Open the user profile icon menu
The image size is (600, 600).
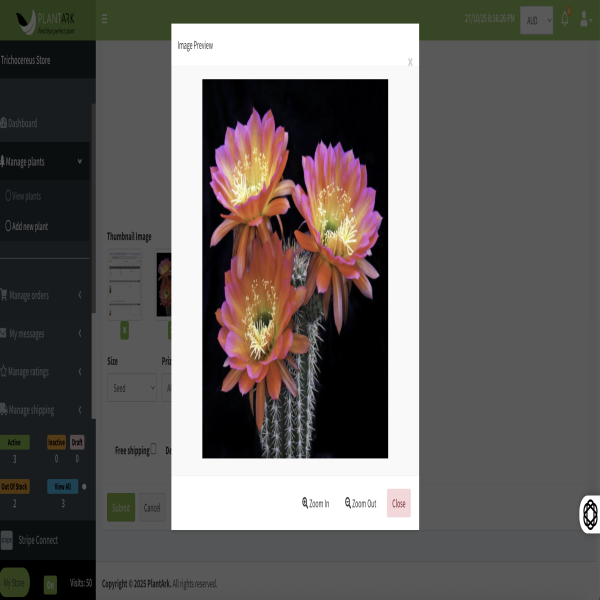click(585, 19)
